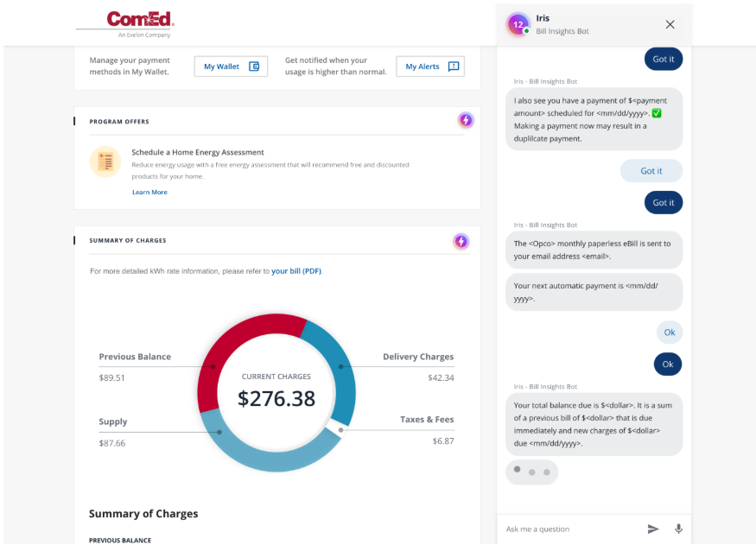This screenshot has width=756, height=545.
Task: Send the chat message with arrow icon
Action: pyautogui.click(x=653, y=529)
